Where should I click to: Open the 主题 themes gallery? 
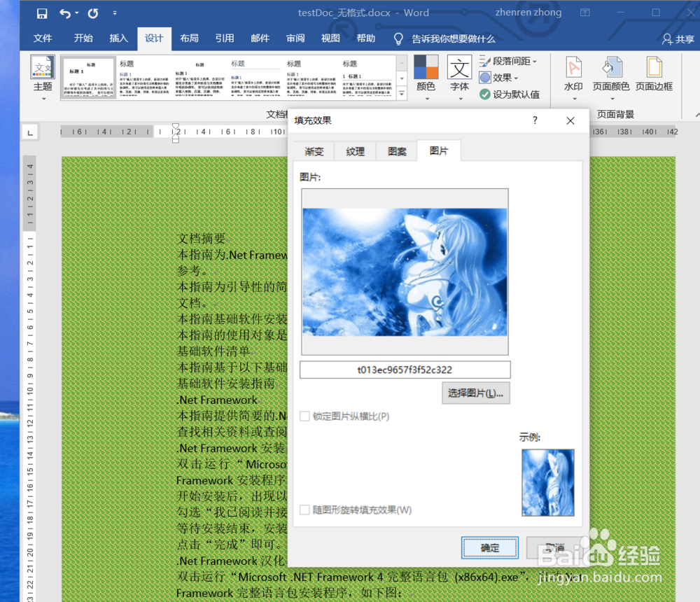[x=43, y=78]
